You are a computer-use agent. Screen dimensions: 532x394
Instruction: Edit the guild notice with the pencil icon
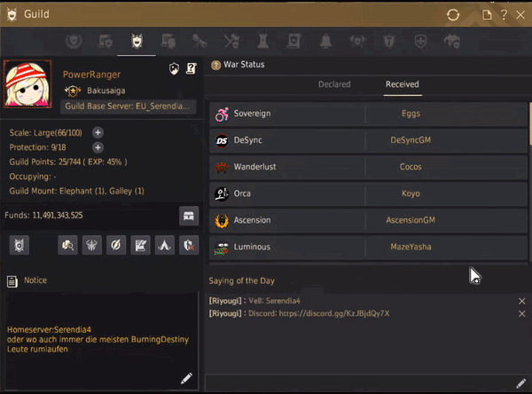click(186, 378)
